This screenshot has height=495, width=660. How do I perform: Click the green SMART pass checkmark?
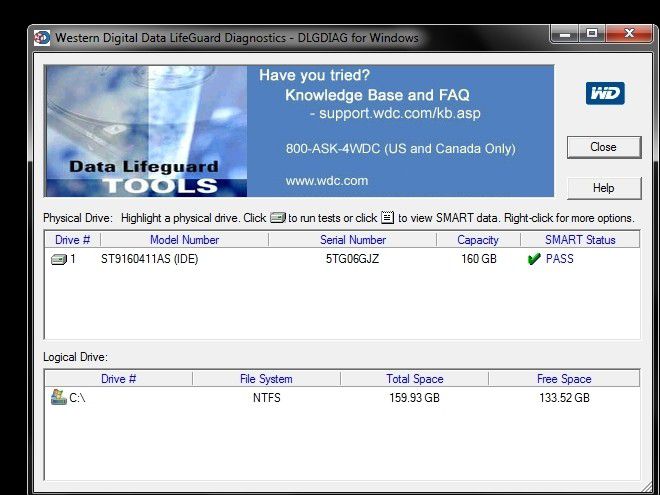[533, 259]
